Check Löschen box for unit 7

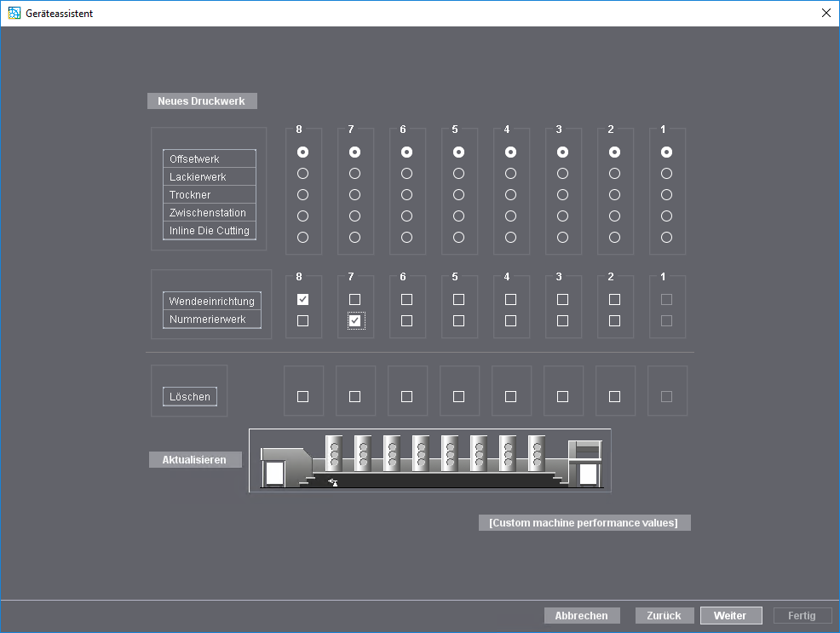(x=354, y=397)
